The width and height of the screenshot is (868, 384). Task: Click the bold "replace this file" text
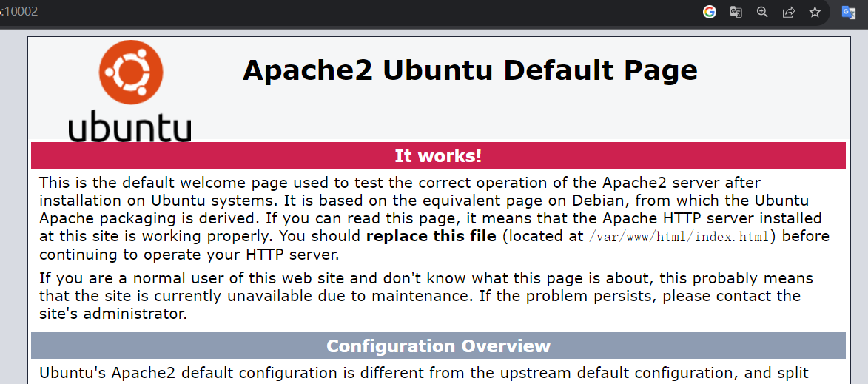click(431, 236)
